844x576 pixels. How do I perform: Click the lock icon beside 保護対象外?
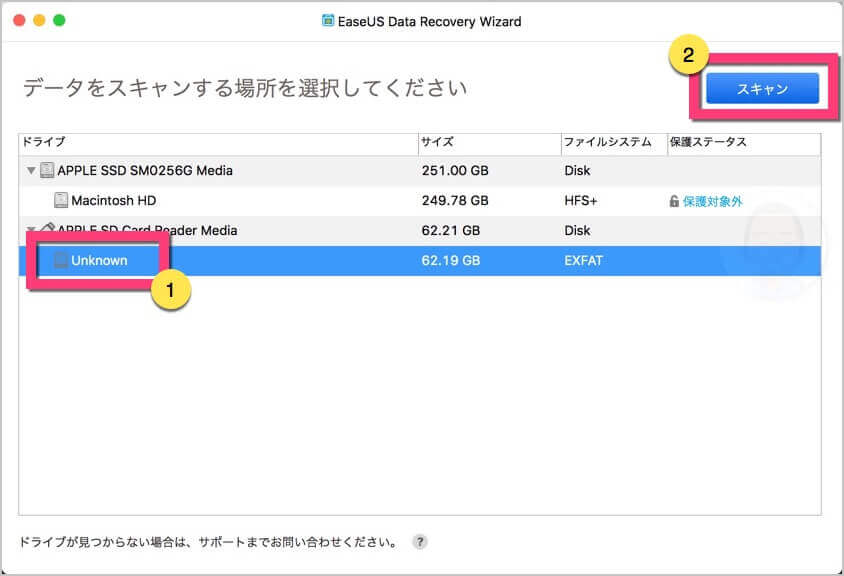click(x=674, y=201)
